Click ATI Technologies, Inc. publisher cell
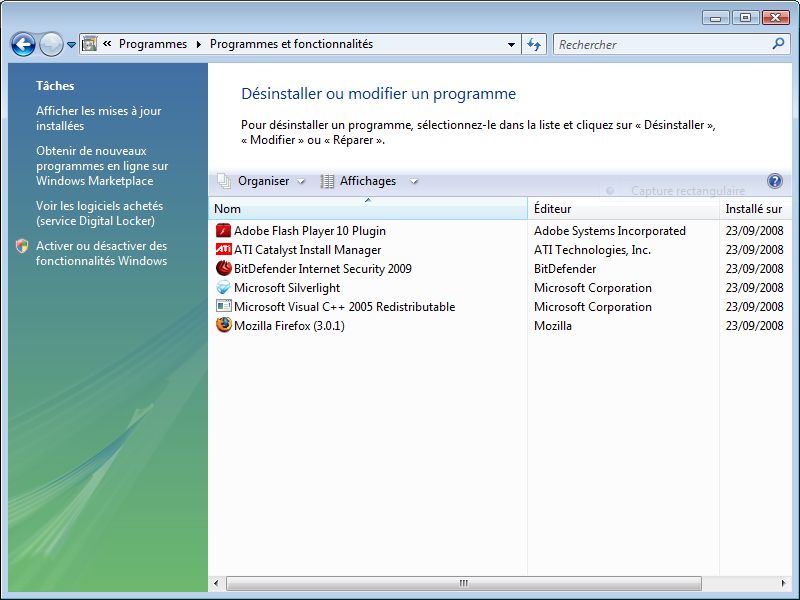 pyautogui.click(x=592, y=250)
